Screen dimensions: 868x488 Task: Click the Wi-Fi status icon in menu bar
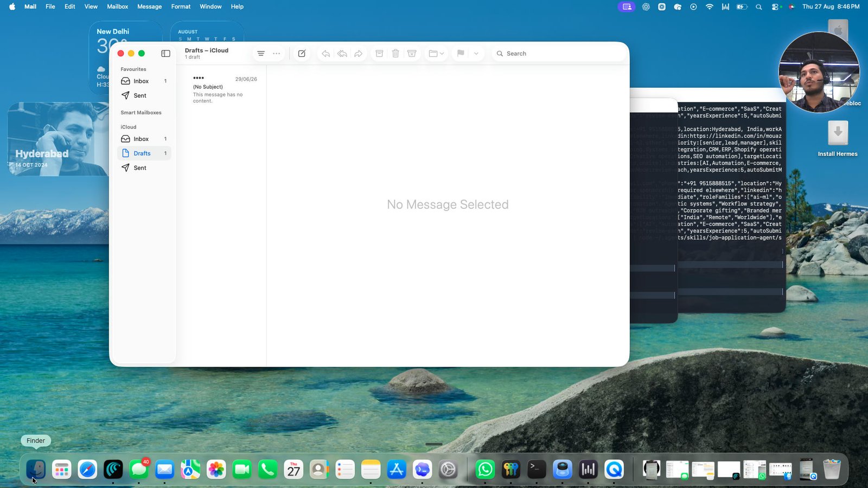709,7
